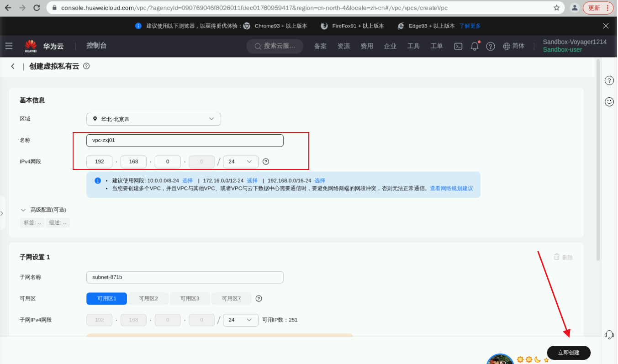Delete subnet with 删除 trash icon

click(563, 257)
